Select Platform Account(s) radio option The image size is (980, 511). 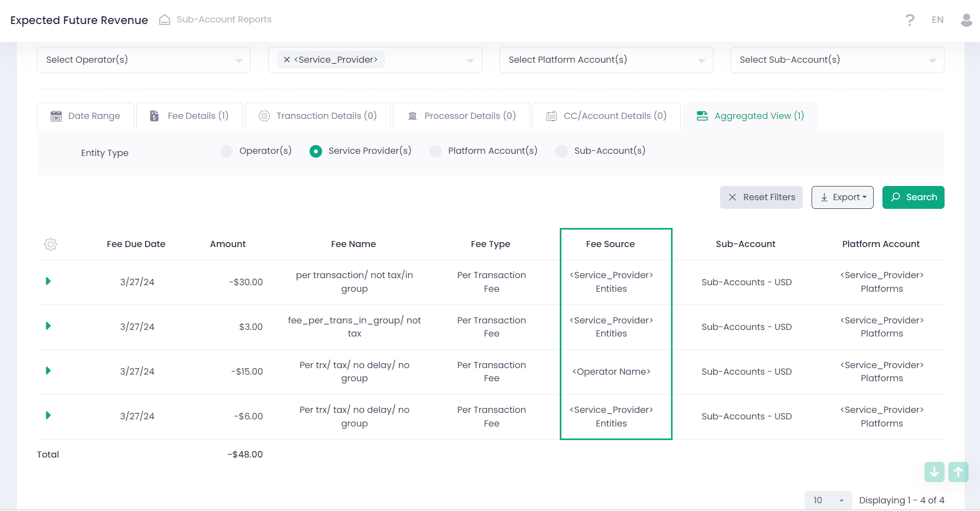pyautogui.click(x=435, y=151)
